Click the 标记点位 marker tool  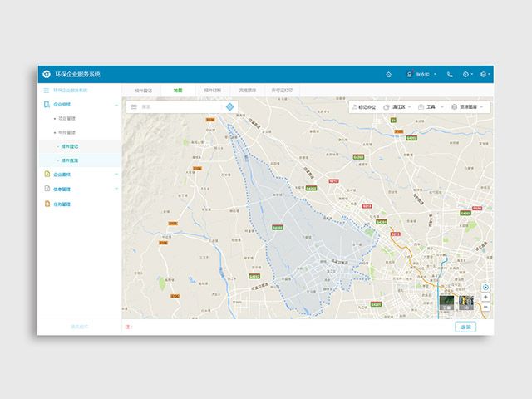[364, 106]
